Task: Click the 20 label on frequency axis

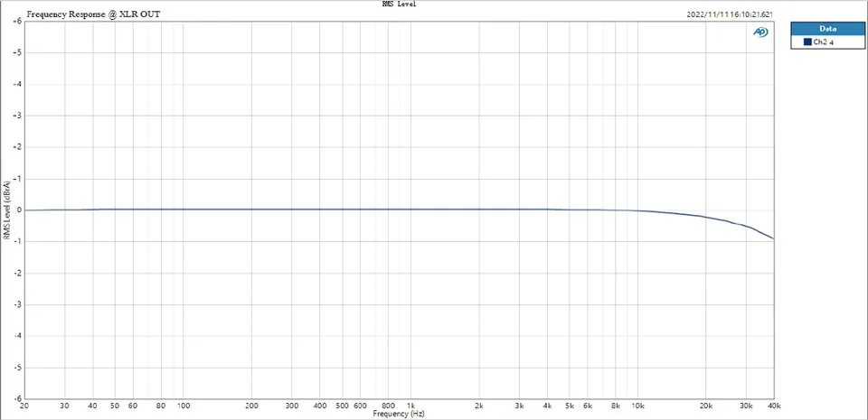Action: coord(24,406)
